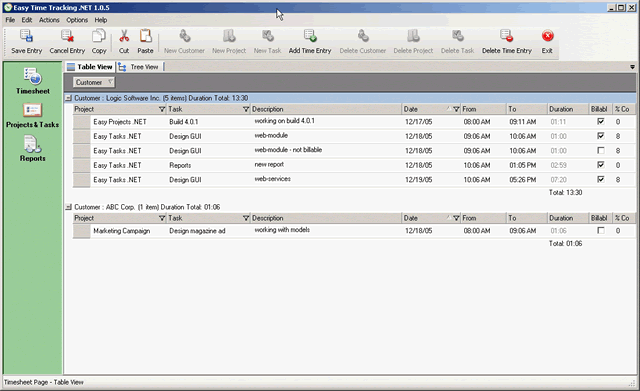The image size is (640, 391).
Task: Uncheck Billable for new report row
Action: point(600,164)
